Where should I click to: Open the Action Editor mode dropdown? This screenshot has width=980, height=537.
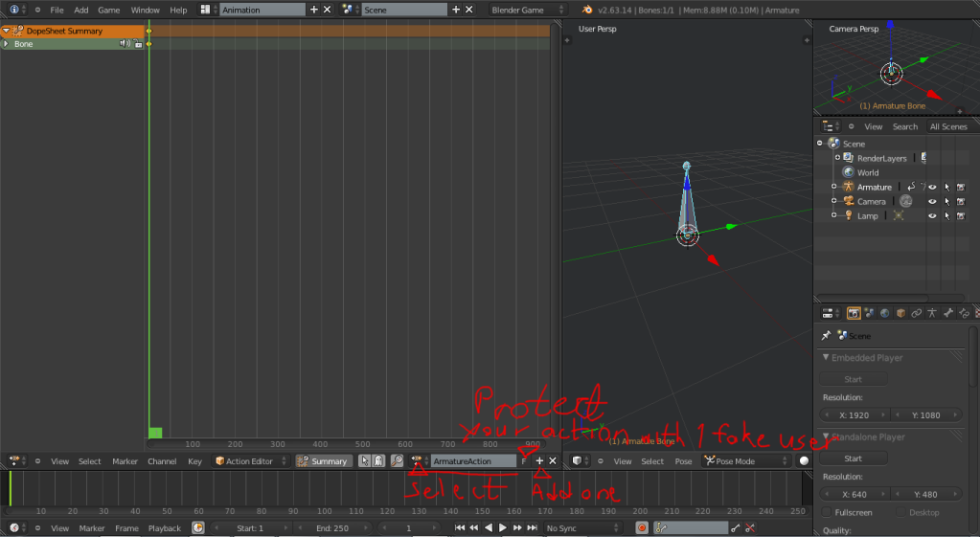point(250,460)
